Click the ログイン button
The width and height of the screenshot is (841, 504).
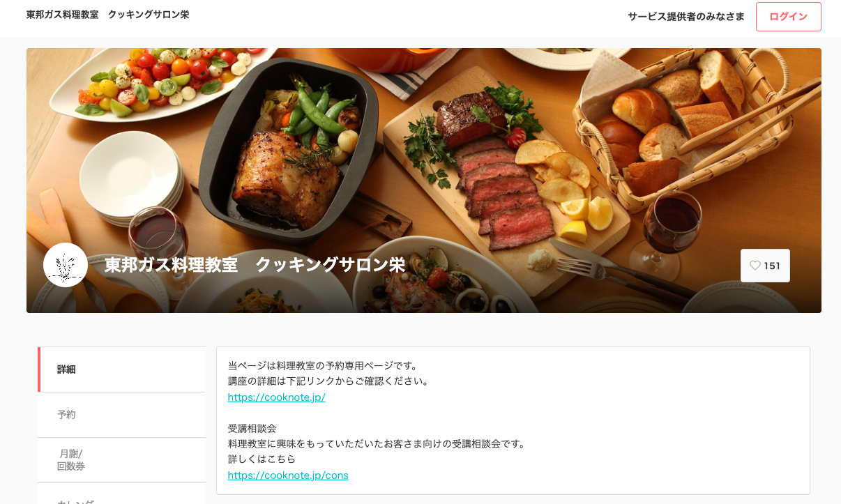click(788, 17)
